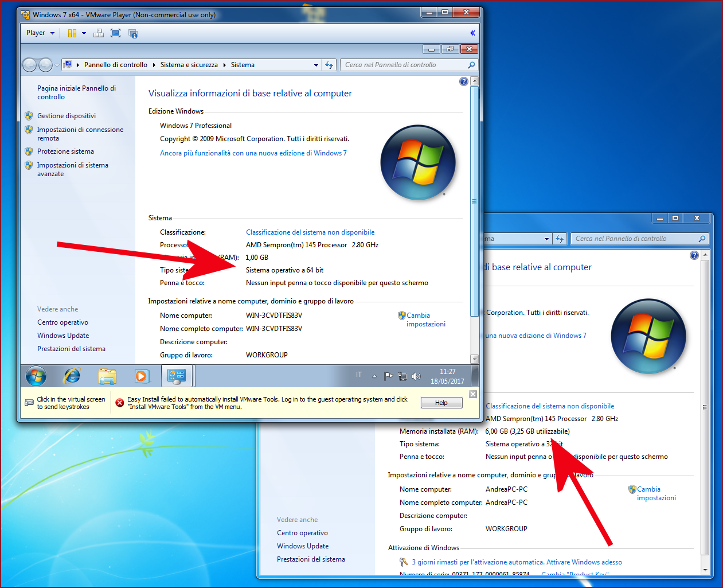Select 'Pannello di controllo' breadcrumb in front window
Screen dimensions: 723x588
pyautogui.click(x=116, y=65)
